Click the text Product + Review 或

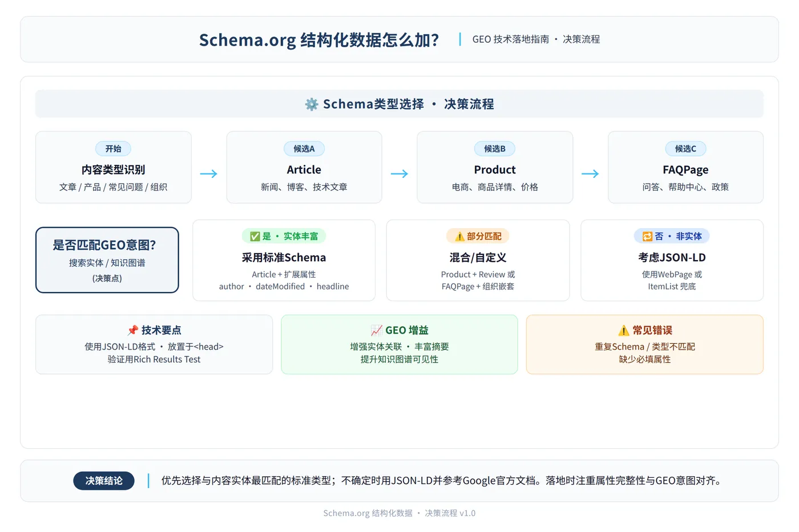pos(478,274)
